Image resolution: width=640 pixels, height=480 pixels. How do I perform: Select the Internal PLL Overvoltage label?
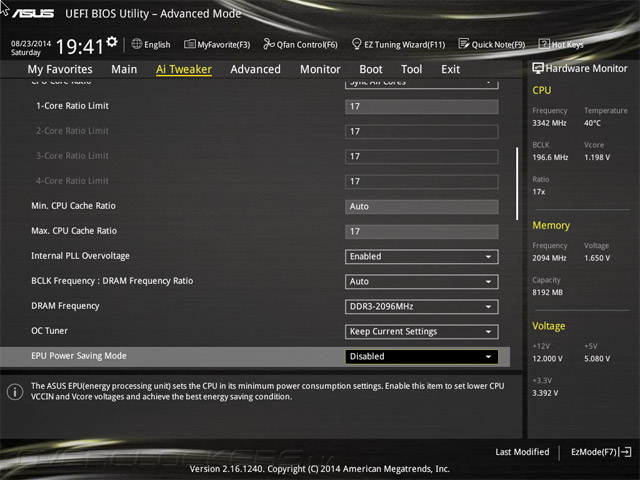[x=80, y=256]
